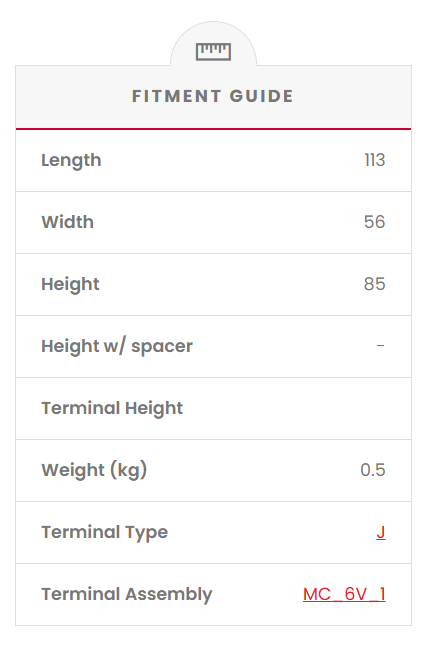
Task: Select the Width row label
Action: click(x=68, y=222)
